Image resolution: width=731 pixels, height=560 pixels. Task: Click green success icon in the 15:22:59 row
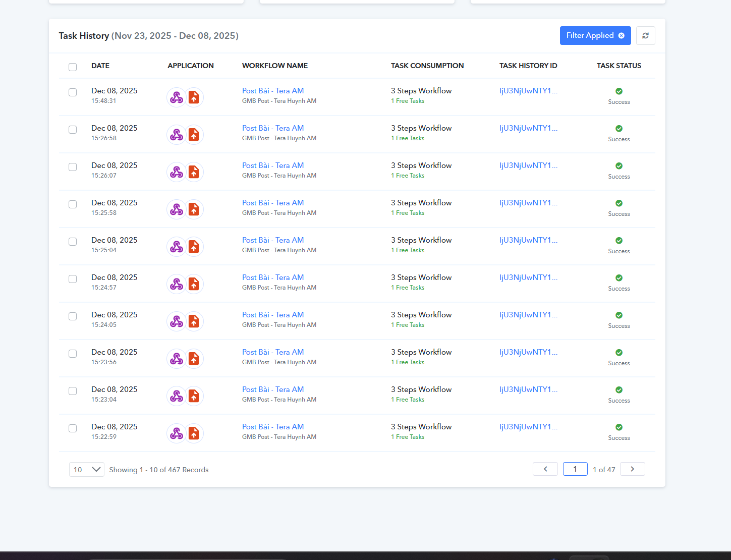[x=619, y=427]
